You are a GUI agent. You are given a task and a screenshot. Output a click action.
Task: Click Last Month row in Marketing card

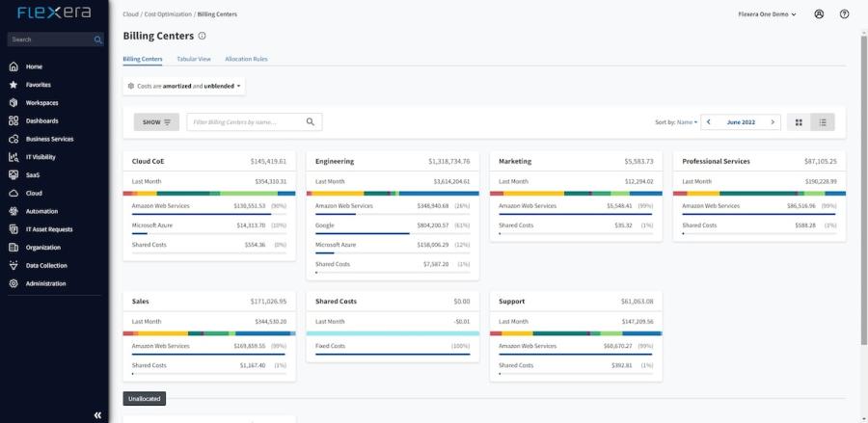(x=576, y=181)
